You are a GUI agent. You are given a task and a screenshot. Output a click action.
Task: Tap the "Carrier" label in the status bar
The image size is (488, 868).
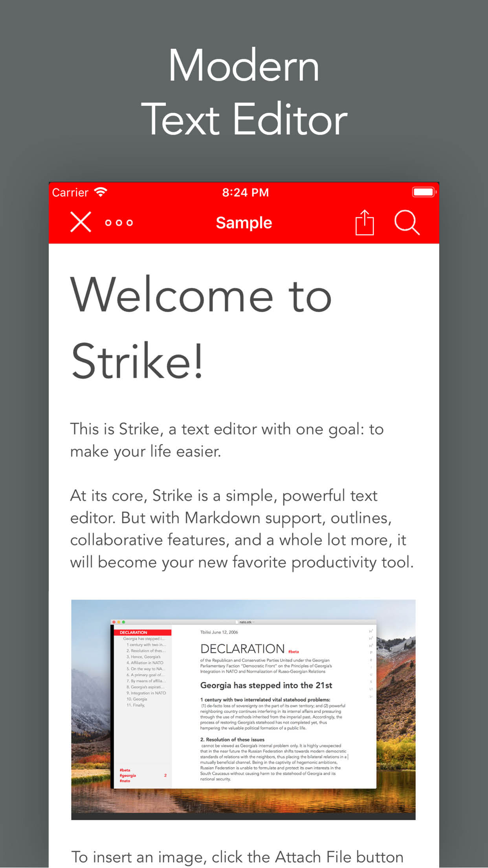(70, 192)
